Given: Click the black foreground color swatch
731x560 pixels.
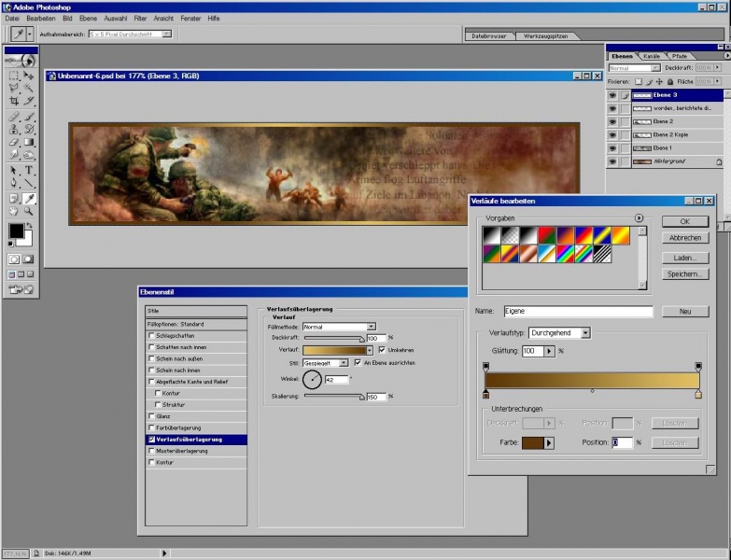Looking at the screenshot, I should (x=16, y=231).
